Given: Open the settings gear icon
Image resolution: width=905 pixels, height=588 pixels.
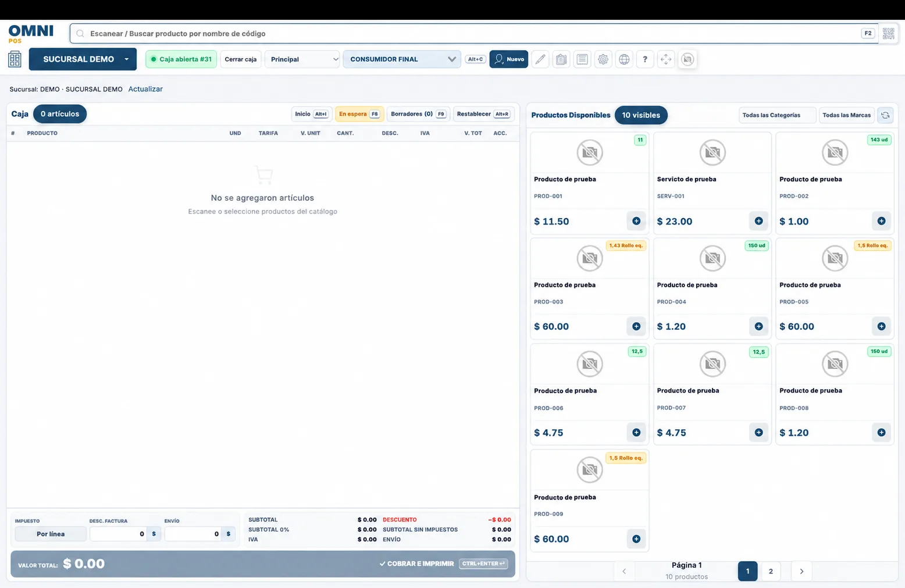Looking at the screenshot, I should 603,59.
